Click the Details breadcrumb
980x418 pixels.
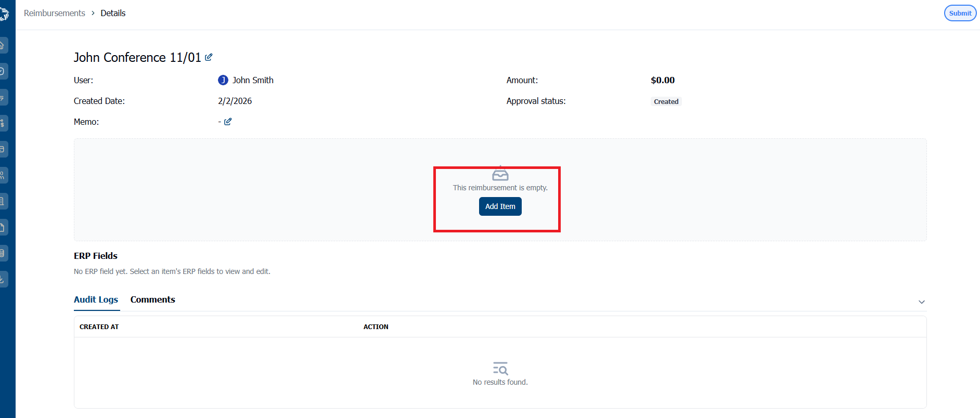(x=113, y=13)
